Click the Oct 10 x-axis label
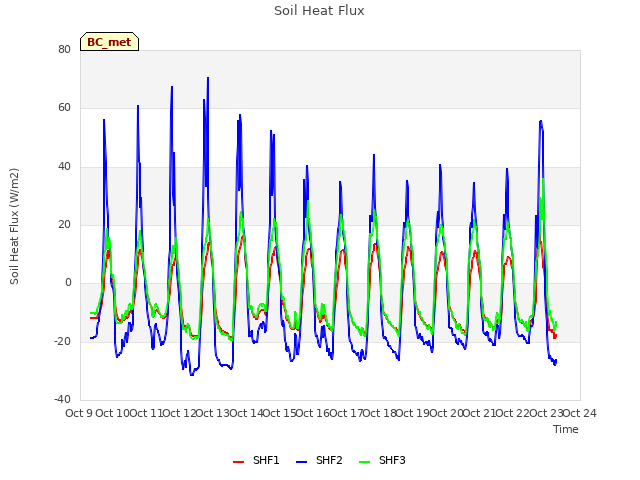The width and height of the screenshot is (640, 480). click(112, 413)
